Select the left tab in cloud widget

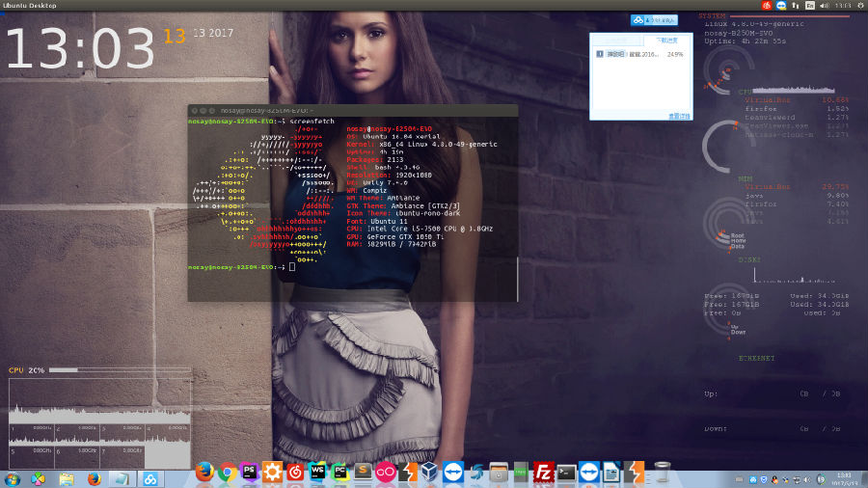click(x=616, y=41)
